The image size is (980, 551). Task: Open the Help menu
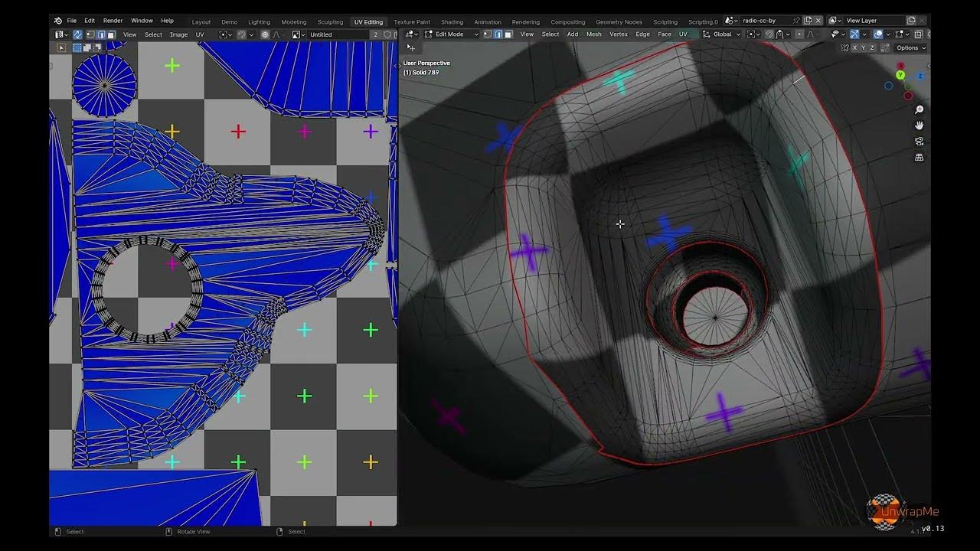[x=168, y=21]
